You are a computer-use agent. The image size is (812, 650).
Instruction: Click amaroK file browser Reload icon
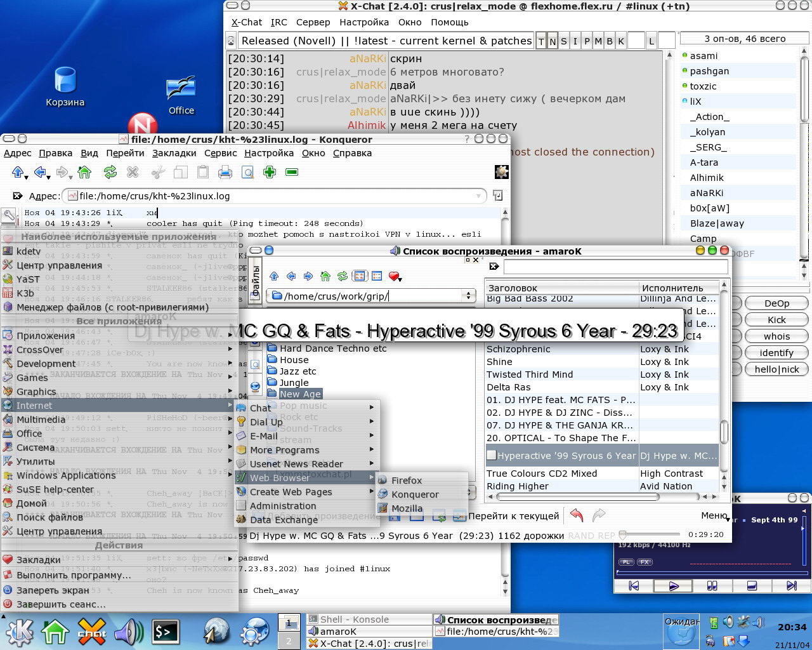[x=343, y=276]
